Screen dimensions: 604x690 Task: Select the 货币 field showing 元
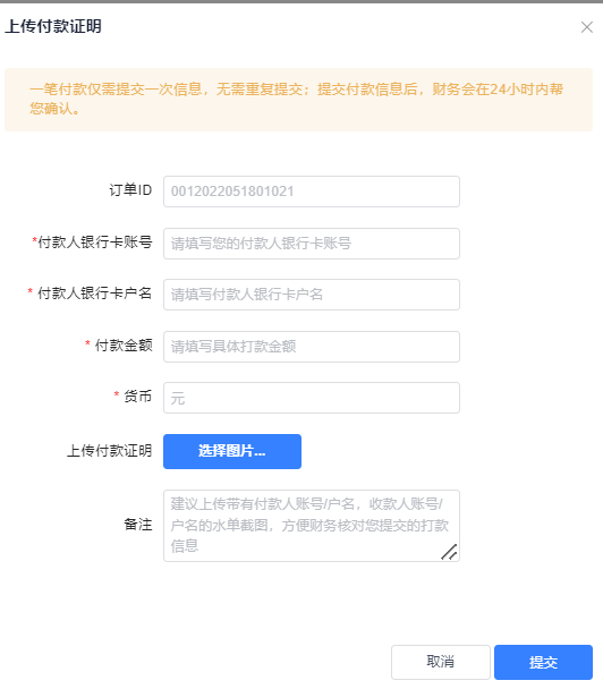[311, 398]
